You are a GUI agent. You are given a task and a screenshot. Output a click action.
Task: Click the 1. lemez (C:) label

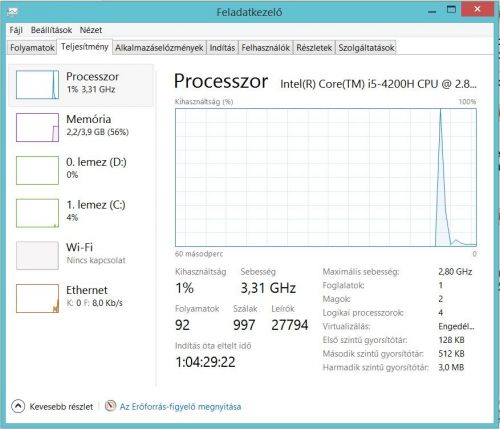[96, 205]
